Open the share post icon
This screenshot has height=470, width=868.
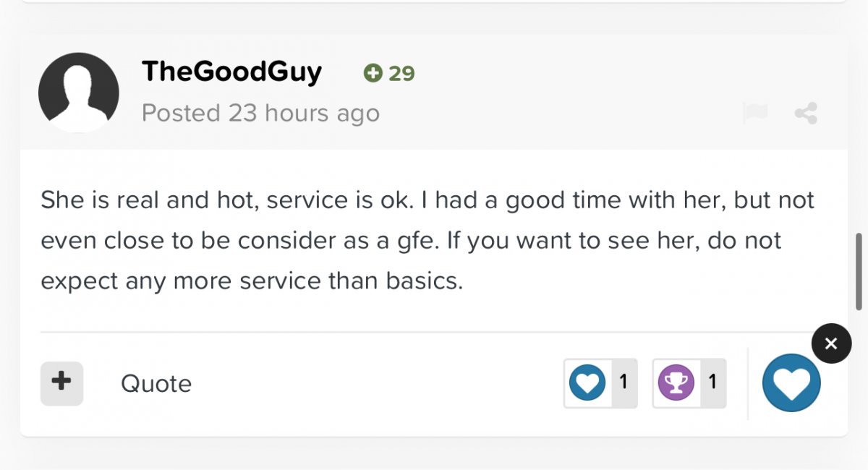pyautogui.click(x=806, y=114)
